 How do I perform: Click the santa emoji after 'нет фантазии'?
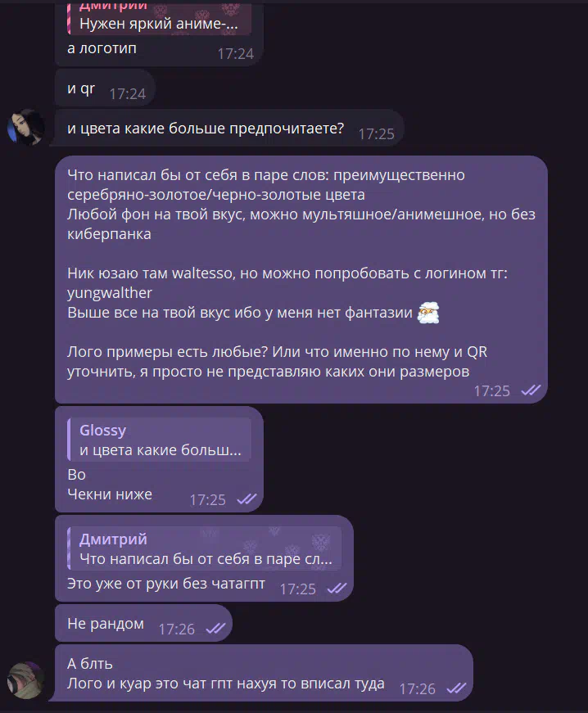(428, 313)
